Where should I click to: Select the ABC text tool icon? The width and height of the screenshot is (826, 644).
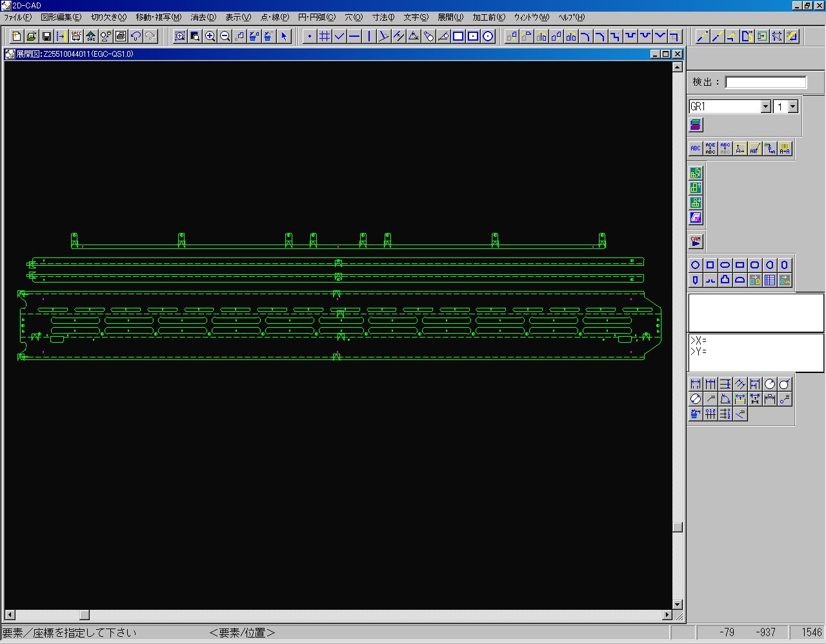(x=696, y=148)
